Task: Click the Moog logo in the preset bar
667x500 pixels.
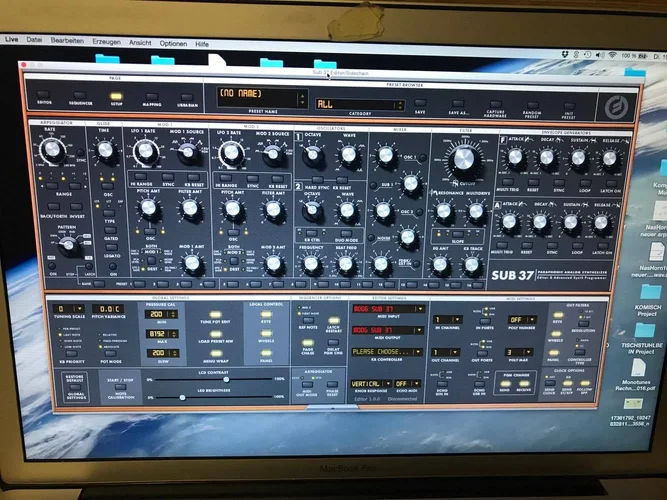Action: (x=616, y=106)
